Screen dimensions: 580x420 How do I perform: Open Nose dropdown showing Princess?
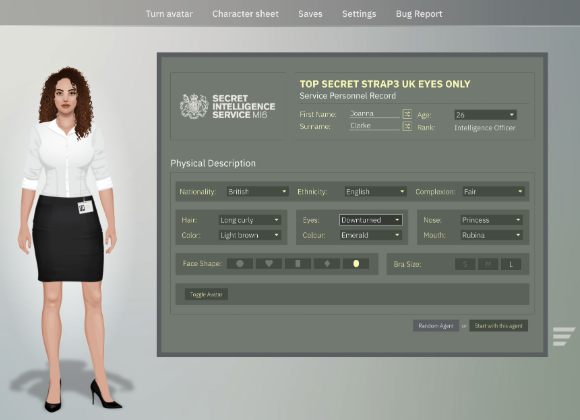coord(492,220)
